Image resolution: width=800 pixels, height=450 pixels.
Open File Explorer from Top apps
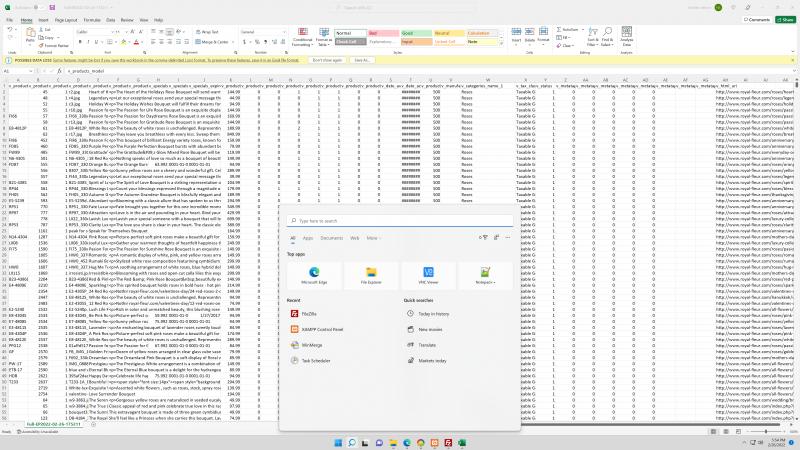click(371, 275)
